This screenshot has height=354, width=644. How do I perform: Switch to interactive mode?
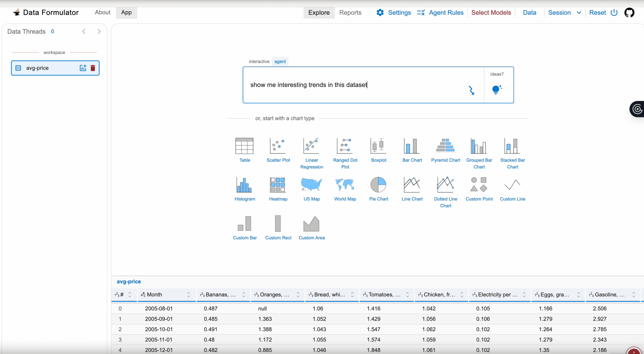[x=259, y=61]
